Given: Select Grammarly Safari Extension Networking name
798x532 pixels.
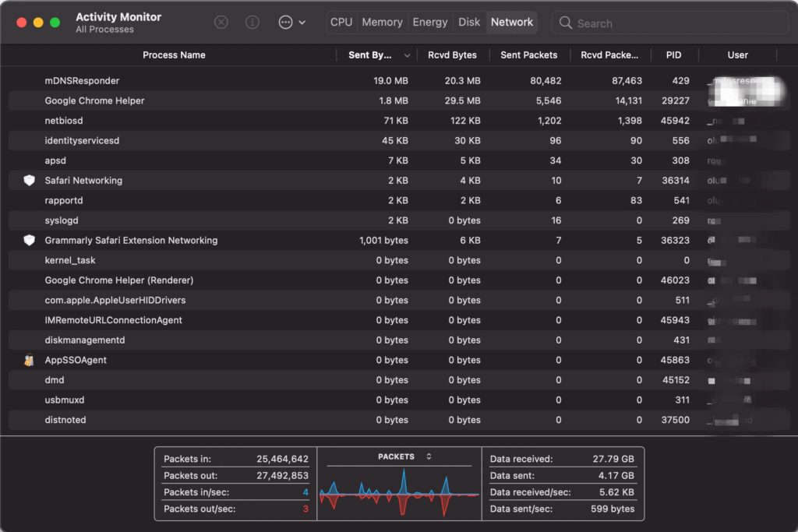Looking at the screenshot, I should point(131,240).
